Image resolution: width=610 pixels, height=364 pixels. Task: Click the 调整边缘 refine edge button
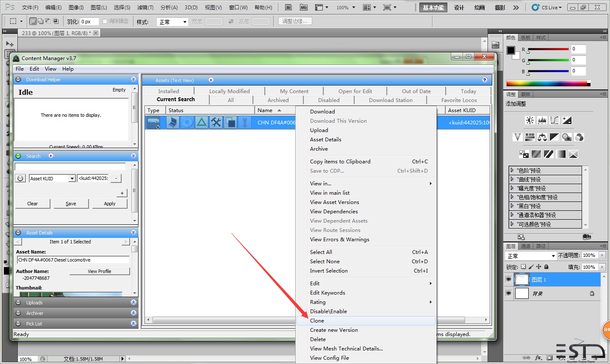(295, 21)
